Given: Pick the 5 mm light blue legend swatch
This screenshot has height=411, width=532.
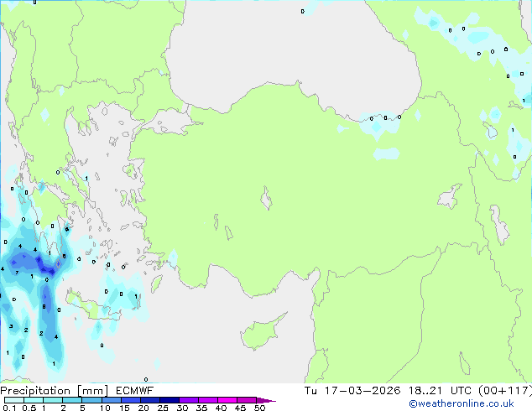Looking at the screenshot, I should [x=91, y=400].
